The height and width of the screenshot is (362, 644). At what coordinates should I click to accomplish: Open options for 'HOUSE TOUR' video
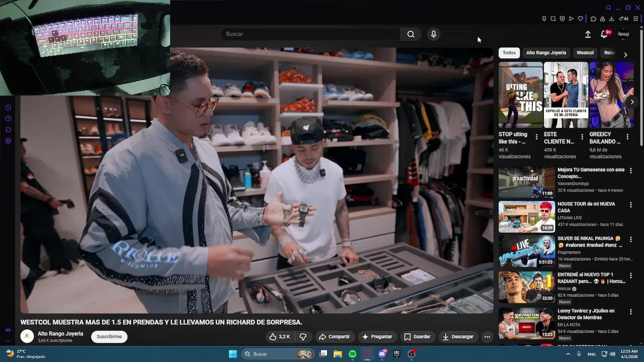(631, 205)
